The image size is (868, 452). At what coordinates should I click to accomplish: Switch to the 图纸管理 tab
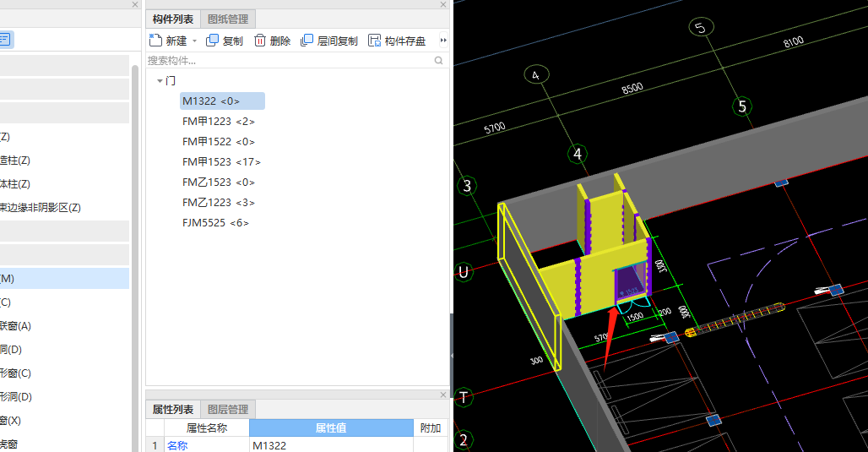click(227, 19)
